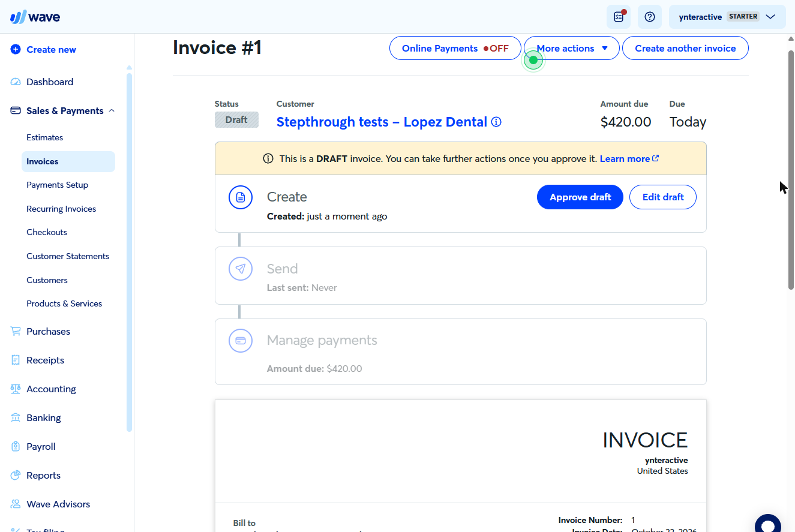Click the Reports pie chart icon

tap(16, 476)
